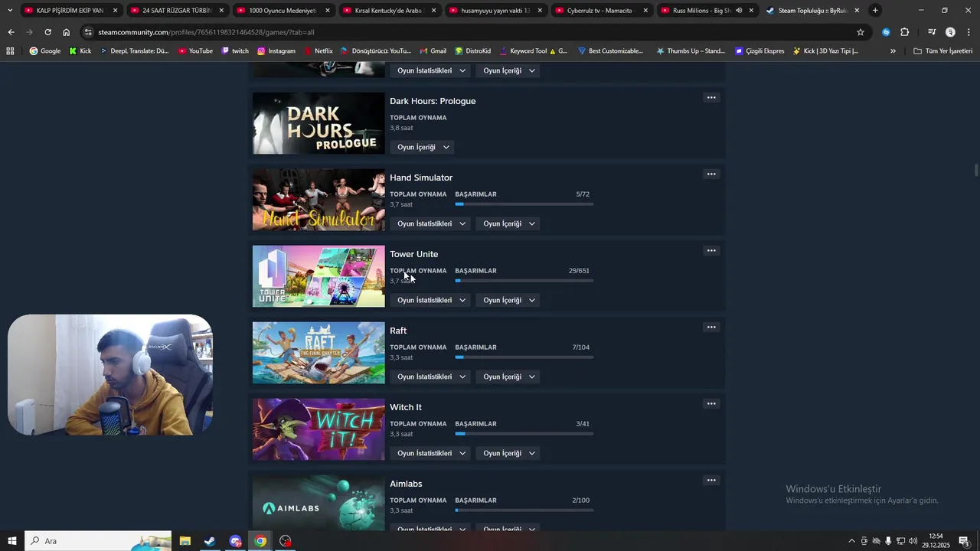This screenshot has width=980, height=551.
Task: Open three-dot menu for Tower Unite
Action: (711, 251)
